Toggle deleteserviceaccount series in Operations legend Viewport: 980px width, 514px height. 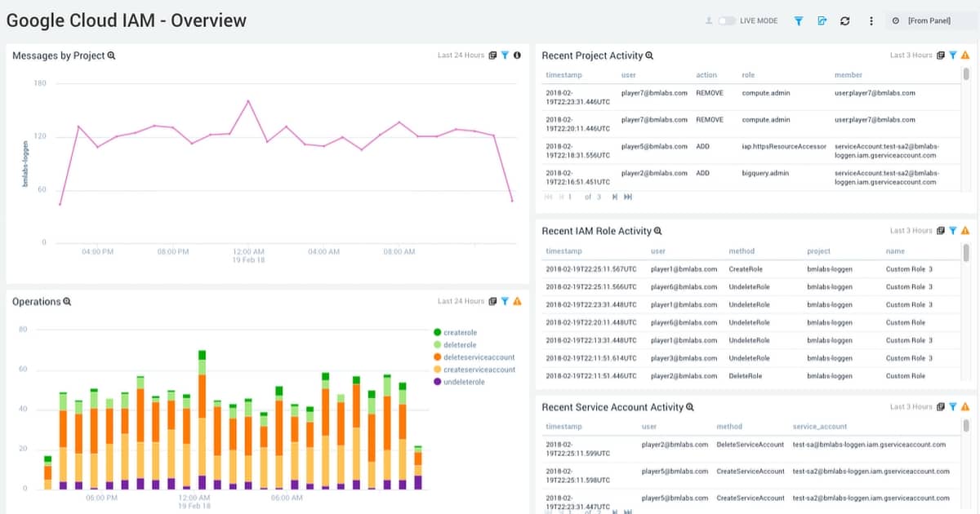click(474, 357)
